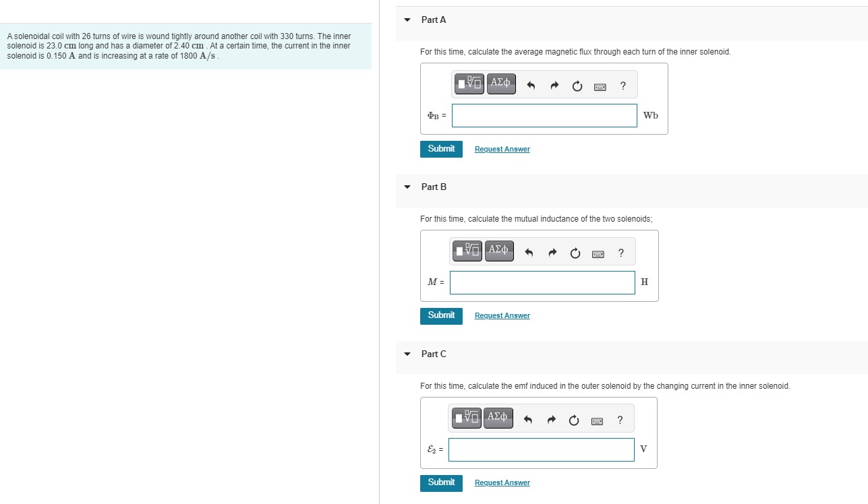Open math templates button in Part B
The image size is (868, 504).
[x=469, y=251]
